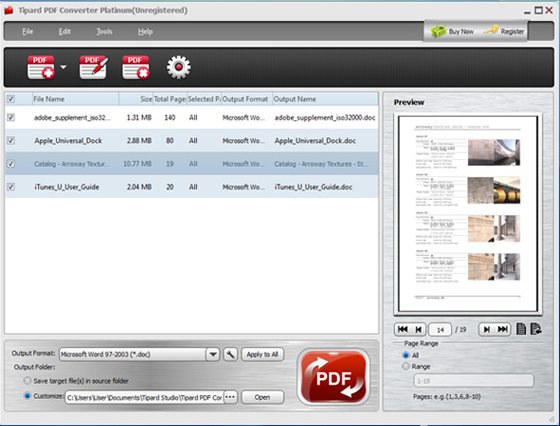The width and height of the screenshot is (560, 426).
Task: Click the Apply to All button
Action: (x=262, y=354)
